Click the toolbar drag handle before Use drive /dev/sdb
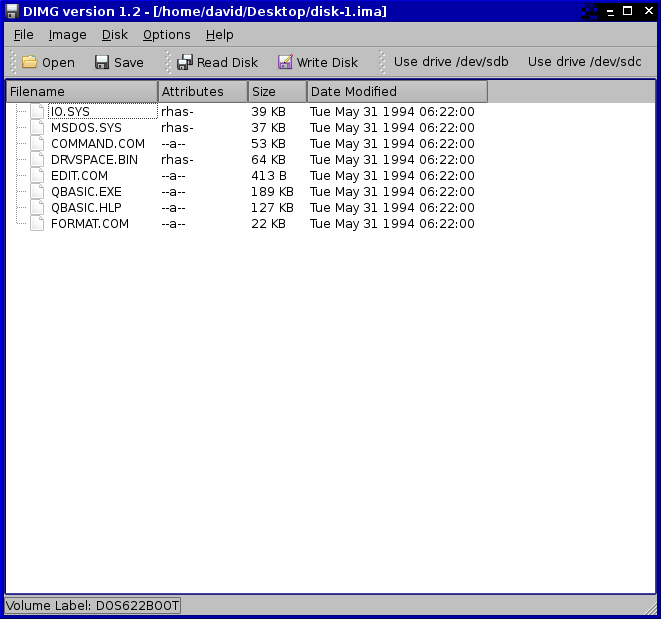Image resolution: width=661 pixels, height=619 pixels. click(382, 62)
